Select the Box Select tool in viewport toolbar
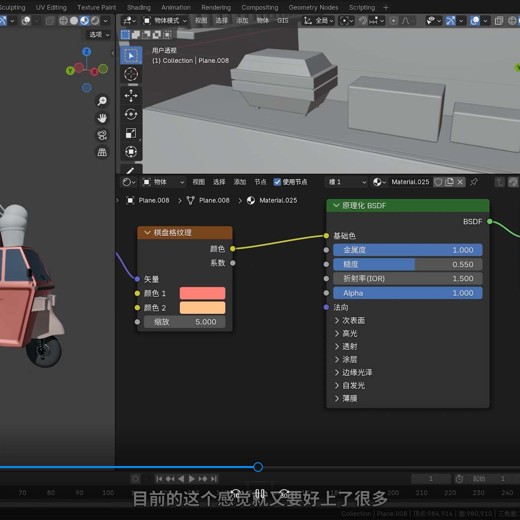The image size is (520, 520). click(131, 55)
